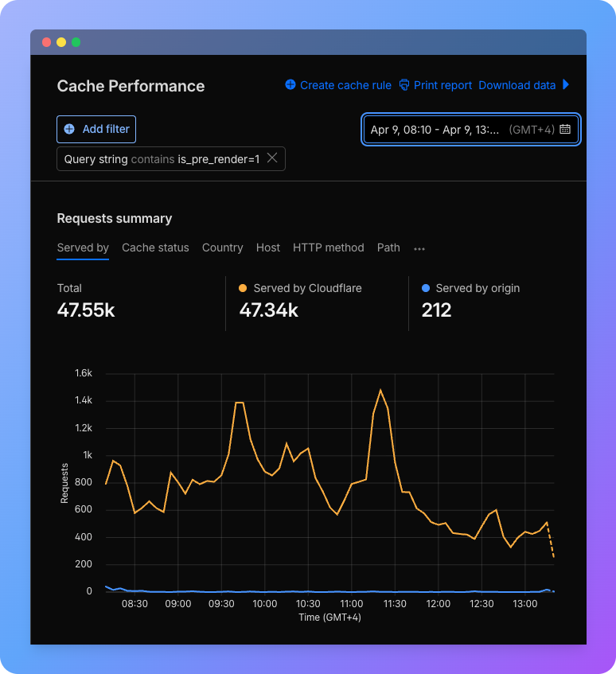Click the printer icon beside Print report

(404, 85)
